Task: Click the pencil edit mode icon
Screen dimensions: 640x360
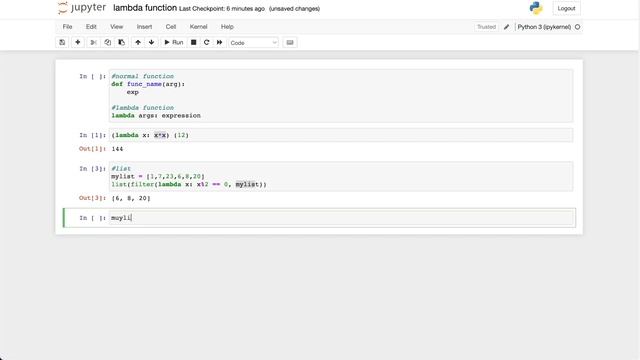Action: click(506, 27)
